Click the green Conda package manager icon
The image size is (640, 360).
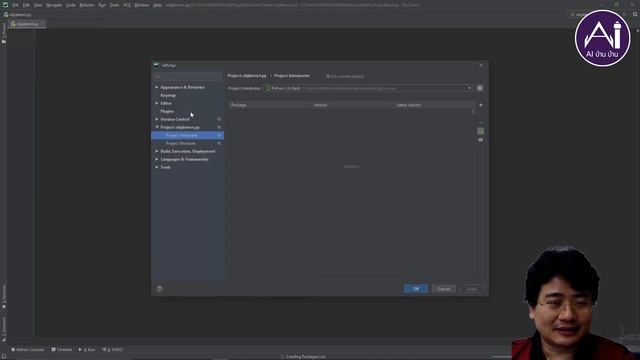point(480,131)
